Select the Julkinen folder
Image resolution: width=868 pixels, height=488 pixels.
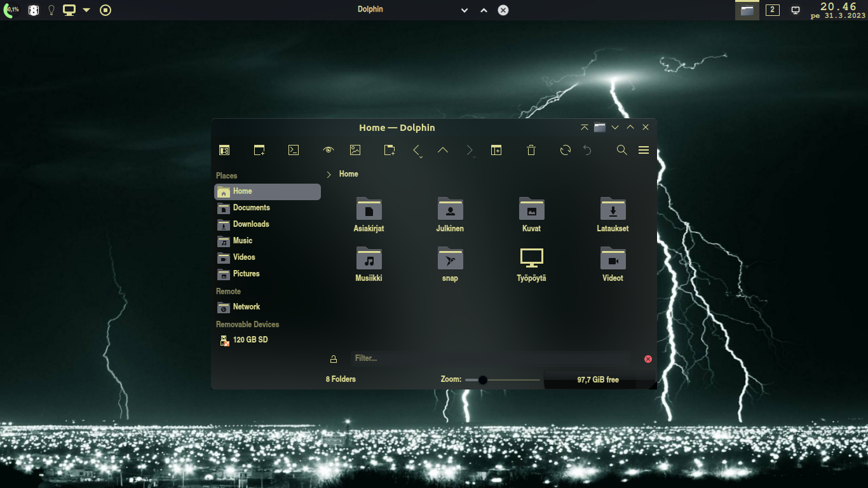[450, 215]
